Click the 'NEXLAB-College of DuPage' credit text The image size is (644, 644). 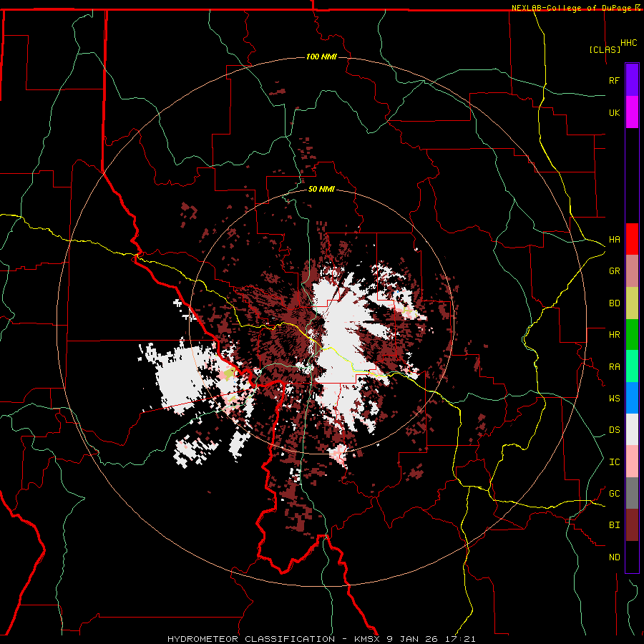(x=572, y=8)
